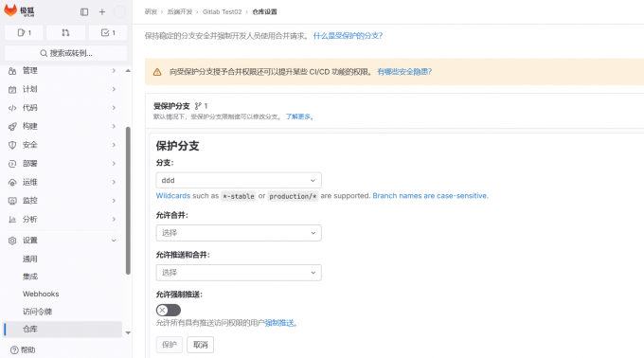Click the sidebar vertical scrollbar

pyautogui.click(x=128, y=201)
